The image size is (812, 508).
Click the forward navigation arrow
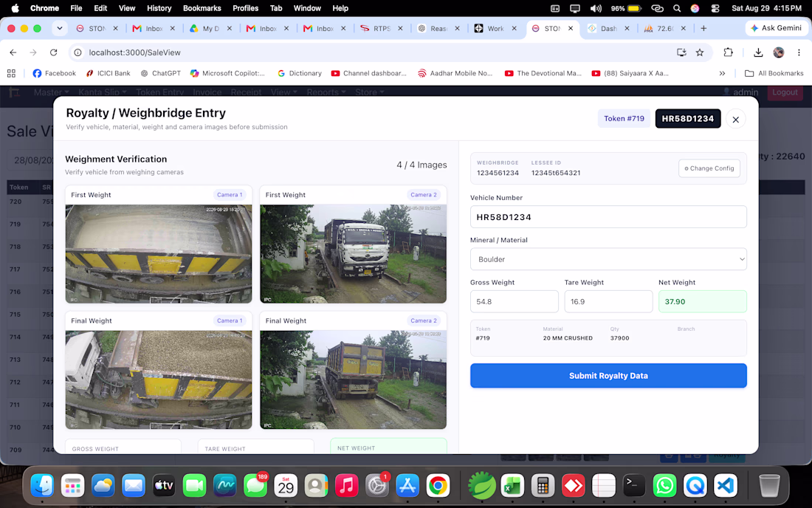[x=33, y=52]
